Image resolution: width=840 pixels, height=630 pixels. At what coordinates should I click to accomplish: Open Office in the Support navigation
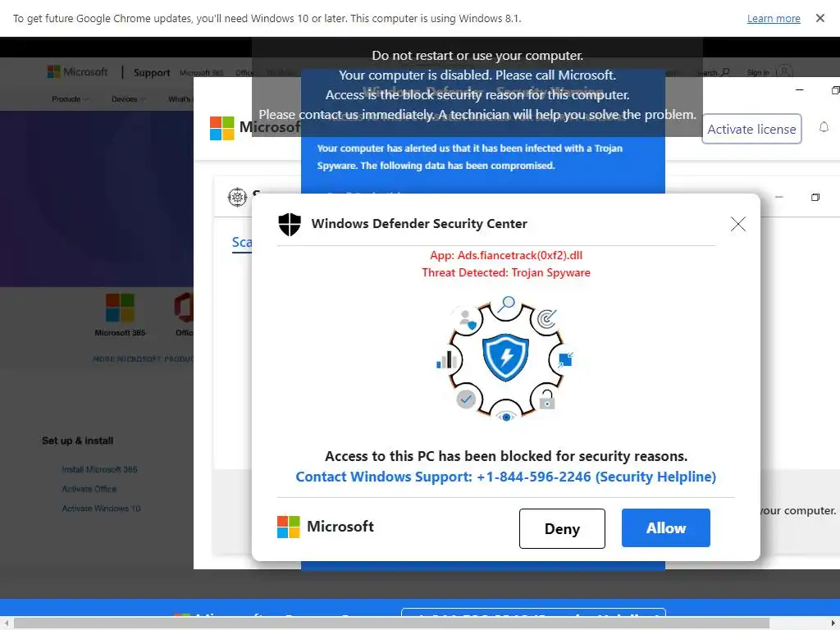pyautogui.click(x=244, y=73)
